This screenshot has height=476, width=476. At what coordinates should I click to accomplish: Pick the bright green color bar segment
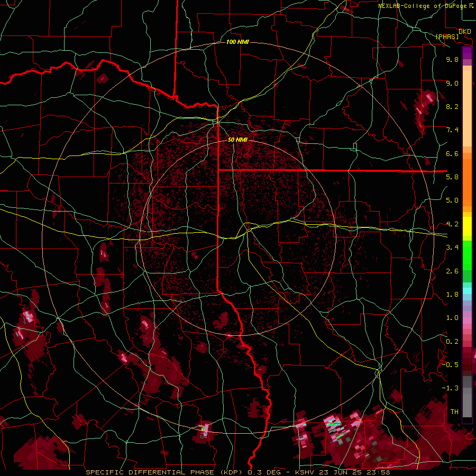[467, 255]
